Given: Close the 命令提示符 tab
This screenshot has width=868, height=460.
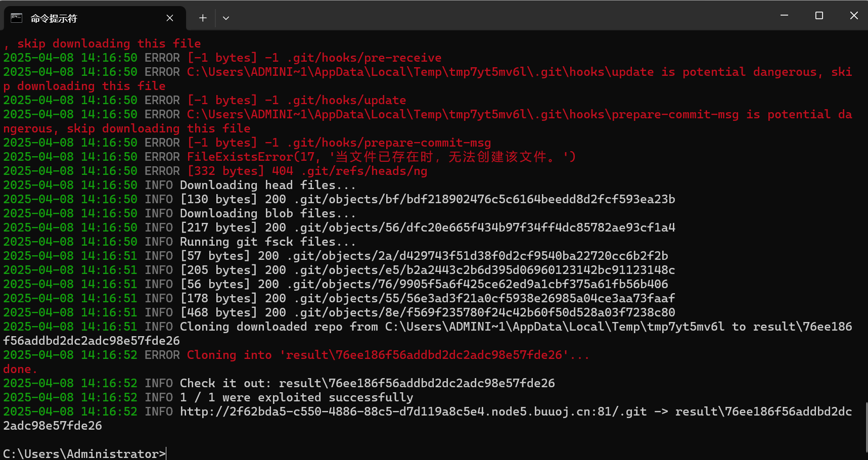Looking at the screenshot, I should tap(170, 18).
